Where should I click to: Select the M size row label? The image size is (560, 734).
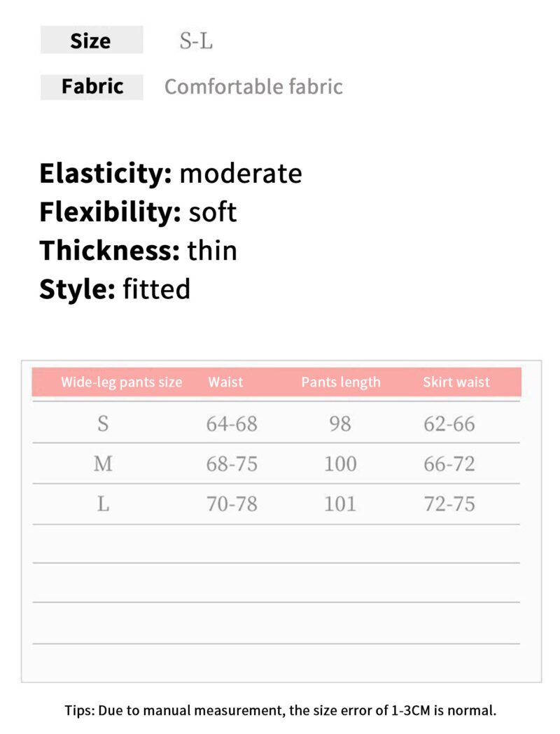coord(103,464)
